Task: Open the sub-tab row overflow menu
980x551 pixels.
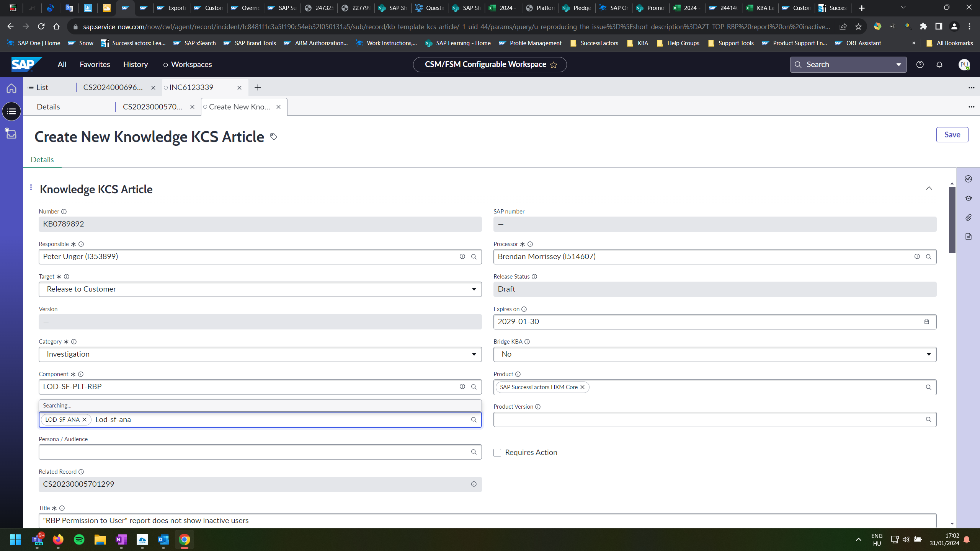Action: click(972, 107)
